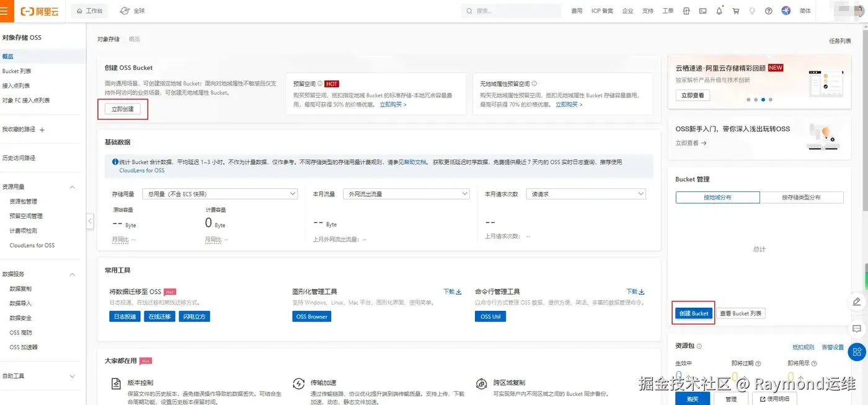Click the search magnifier icon

[x=470, y=11]
